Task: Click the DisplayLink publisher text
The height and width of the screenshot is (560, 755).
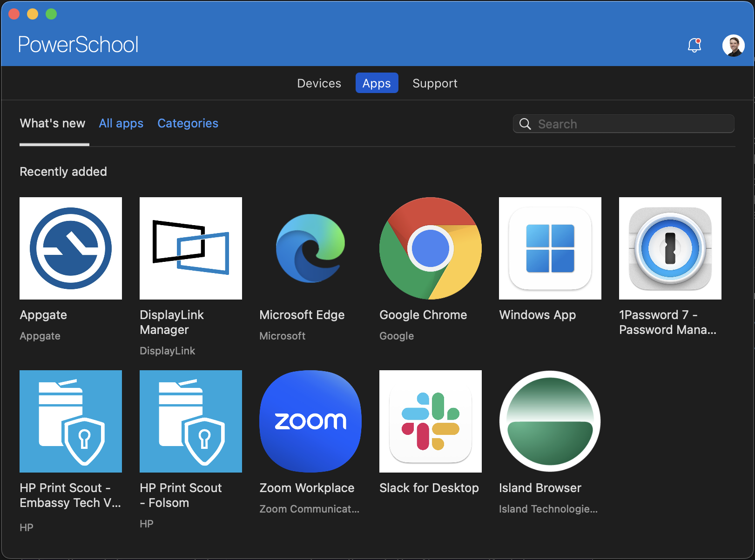Action: 168,351
